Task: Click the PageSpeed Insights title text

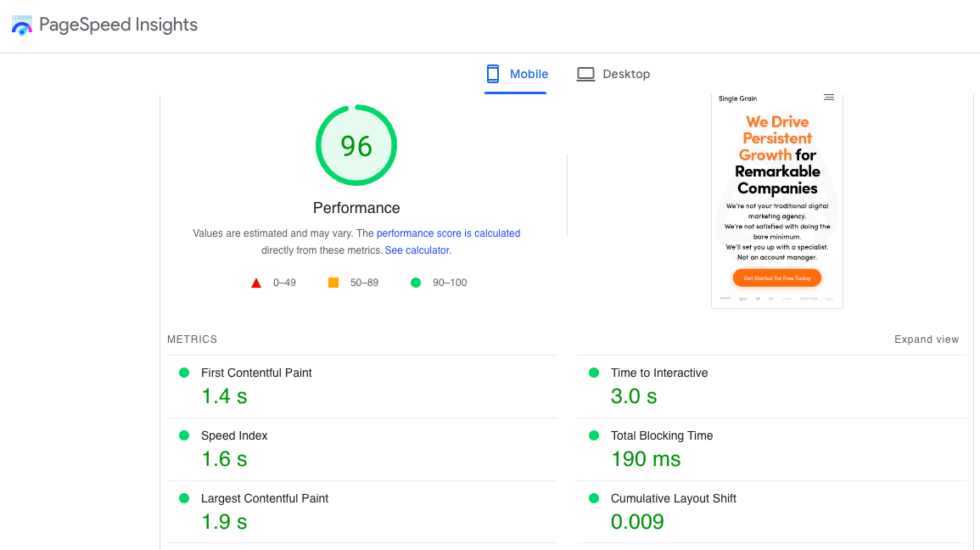Action: pyautogui.click(x=119, y=25)
